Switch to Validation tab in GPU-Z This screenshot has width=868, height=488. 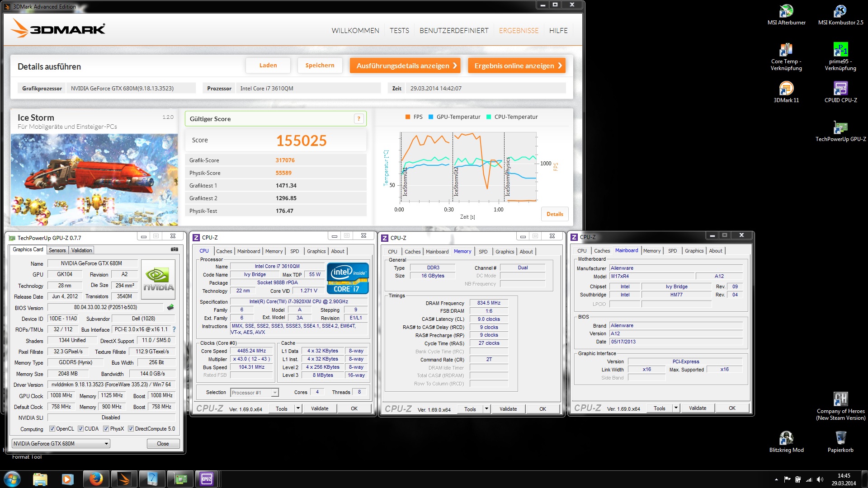[x=82, y=250]
